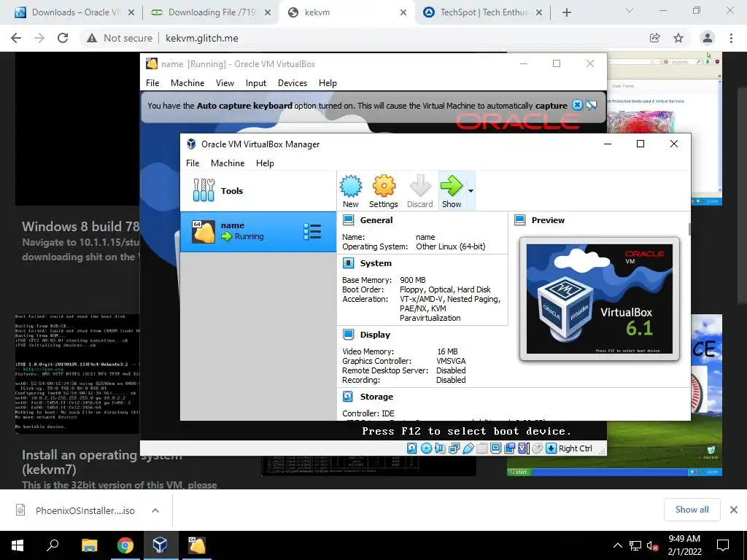Click the Discard toolbar icon

point(419,186)
